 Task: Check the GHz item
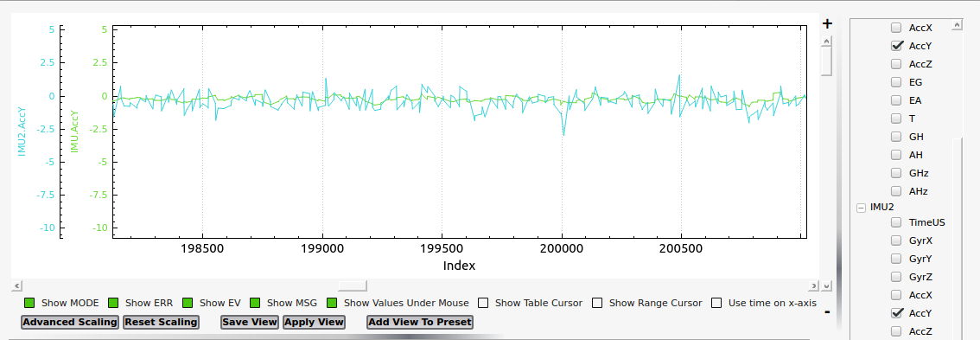point(896,173)
